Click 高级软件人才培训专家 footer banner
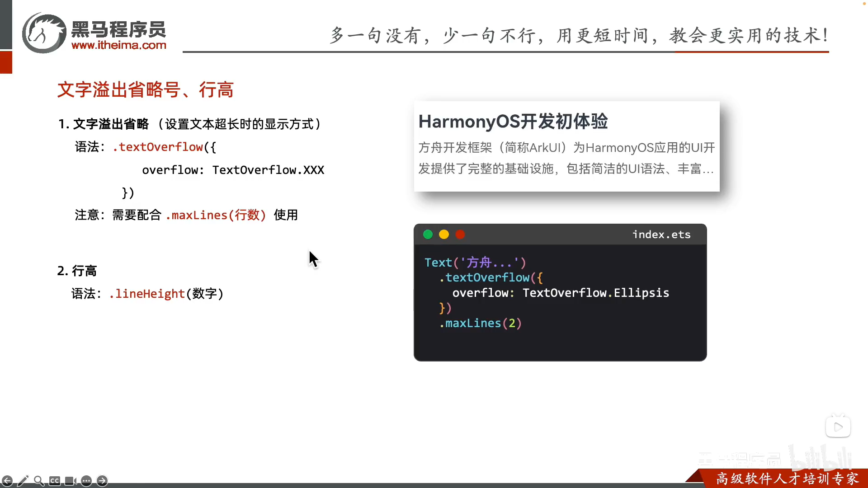 pos(788,479)
